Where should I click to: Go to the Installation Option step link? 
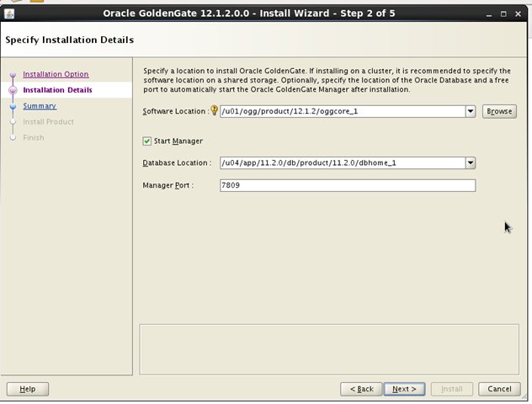[56, 74]
